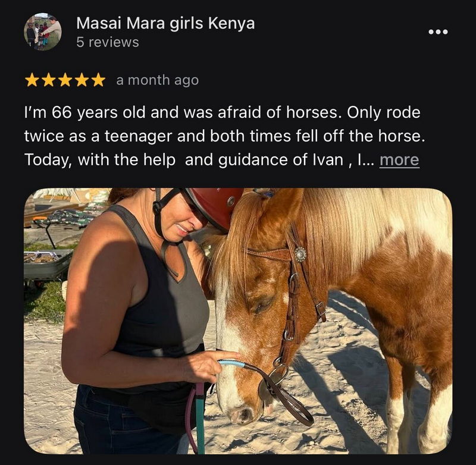Click the 'Today, with the help' text line

pos(202,160)
